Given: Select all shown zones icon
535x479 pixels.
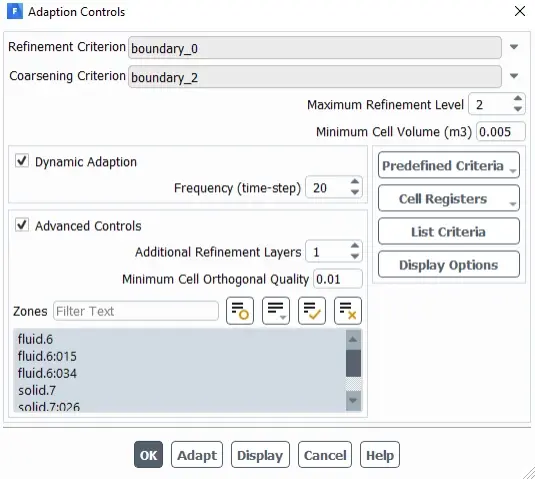Looking at the screenshot, I should point(312,311).
